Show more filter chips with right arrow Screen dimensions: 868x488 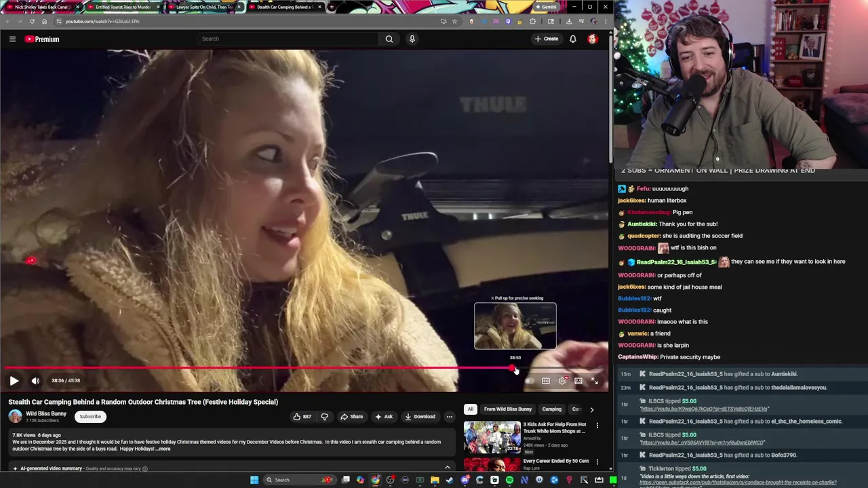(x=591, y=409)
